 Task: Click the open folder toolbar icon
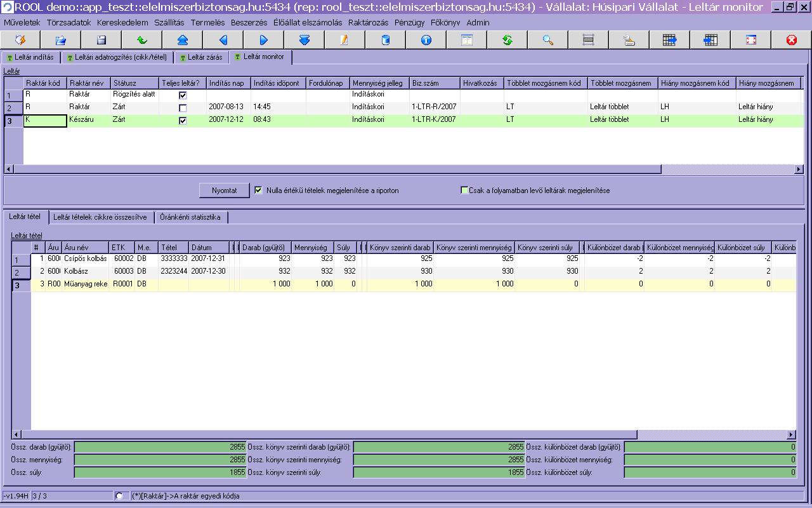61,40
